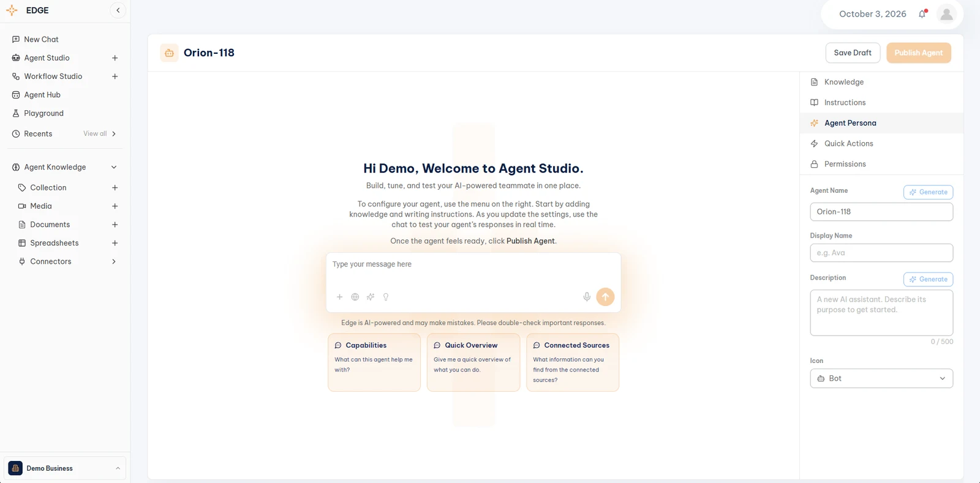Viewport: 980px width, 483px height.
Task: Click the Save Draft button
Action: (853, 53)
